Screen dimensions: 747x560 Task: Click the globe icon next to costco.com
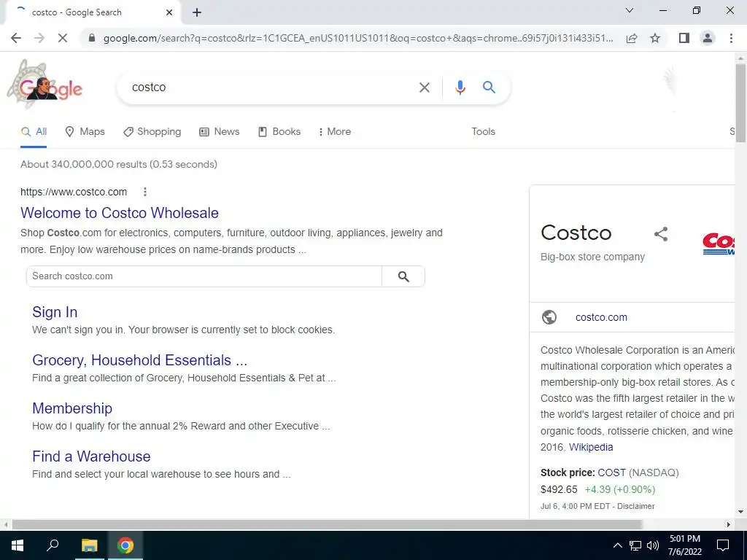pyautogui.click(x=549, y=317)
